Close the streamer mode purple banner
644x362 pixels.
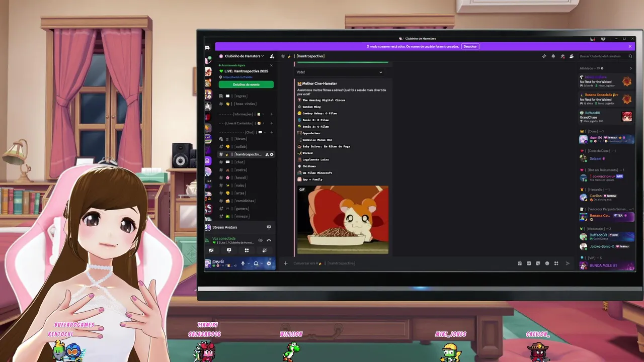[630, 46]
